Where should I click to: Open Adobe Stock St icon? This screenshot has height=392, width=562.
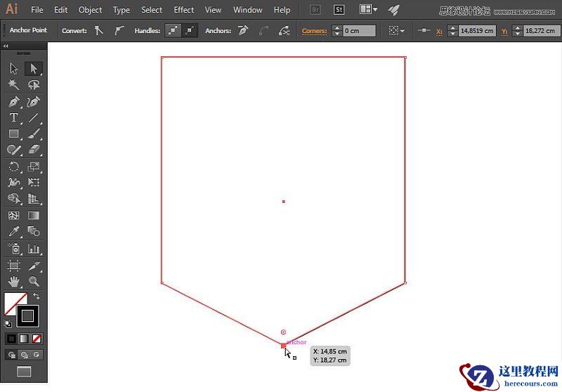click(339, 10)
